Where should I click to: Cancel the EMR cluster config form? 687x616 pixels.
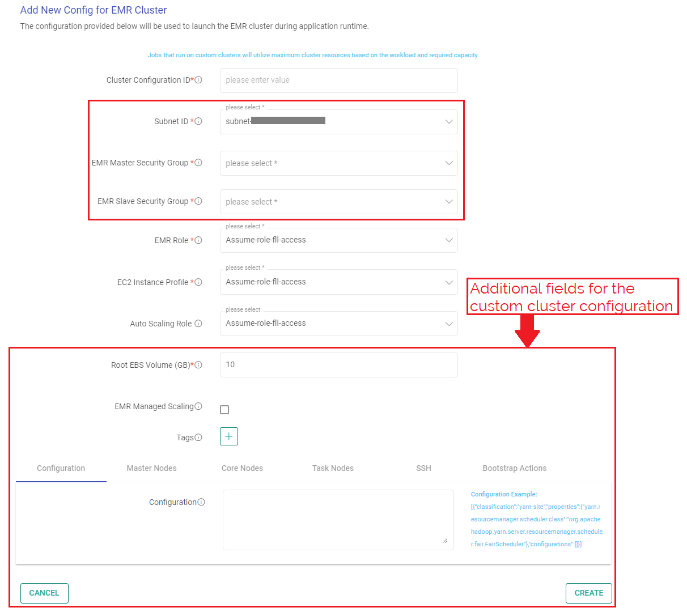pos(44,593)
